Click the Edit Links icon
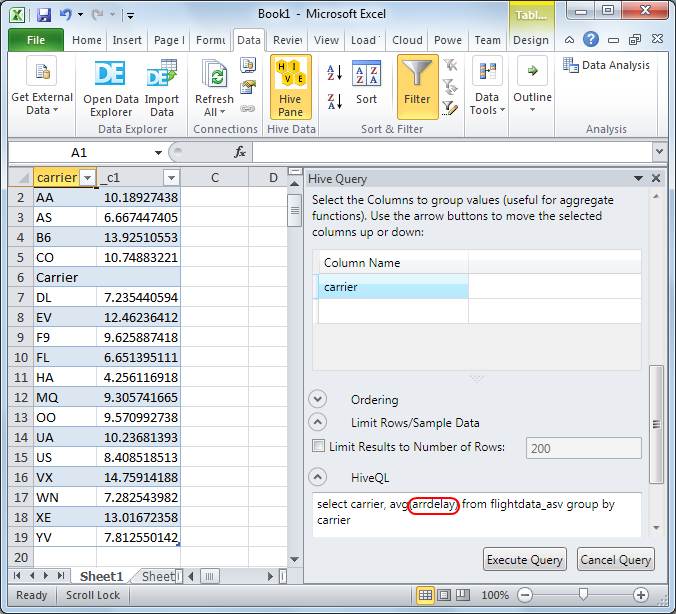The image size is (676, 614). point(248,108)
